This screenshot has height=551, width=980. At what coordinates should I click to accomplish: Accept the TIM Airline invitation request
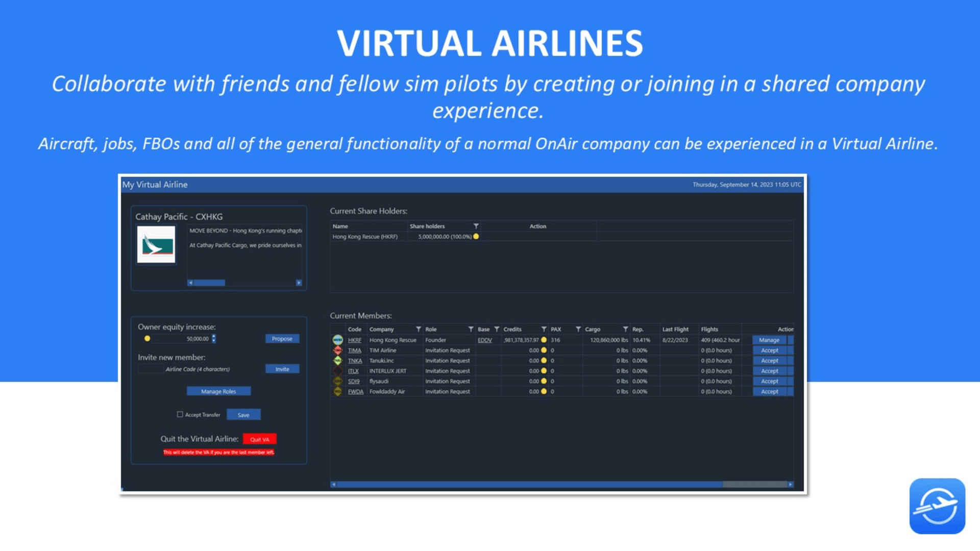point(769,350)
